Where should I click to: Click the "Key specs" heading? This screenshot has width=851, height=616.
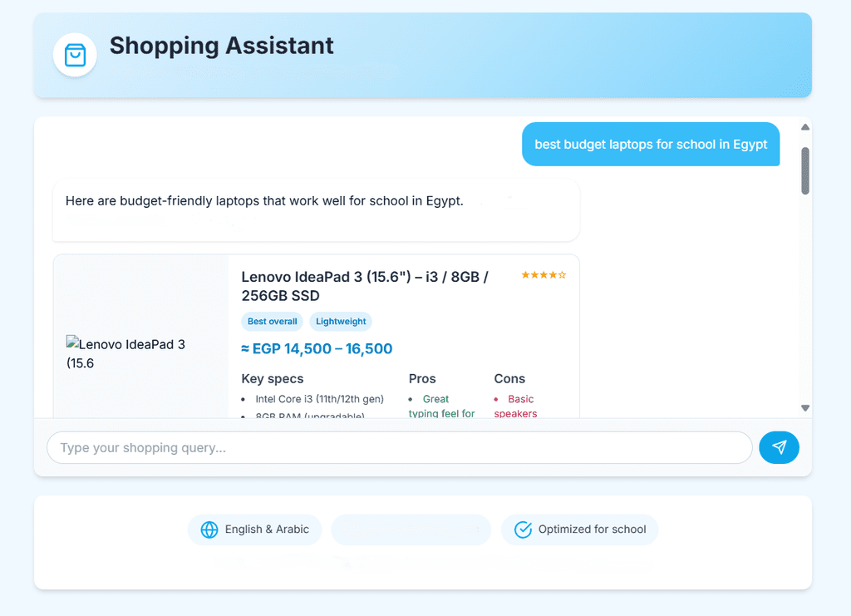(x=273, y=379)
